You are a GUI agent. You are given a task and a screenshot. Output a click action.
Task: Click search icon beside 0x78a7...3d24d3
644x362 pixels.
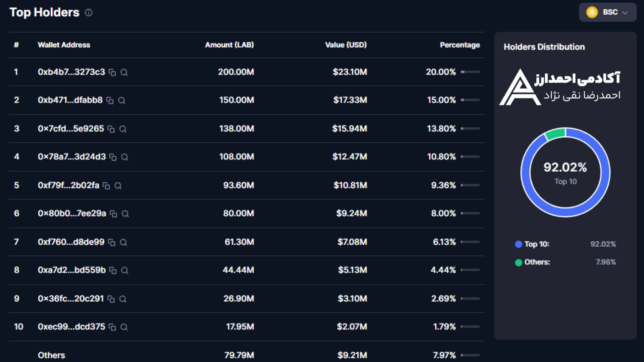pos(124,157)
